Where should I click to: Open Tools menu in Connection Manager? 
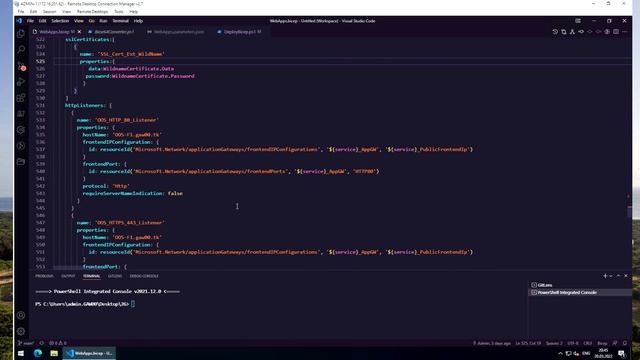(x=118, y=12)
